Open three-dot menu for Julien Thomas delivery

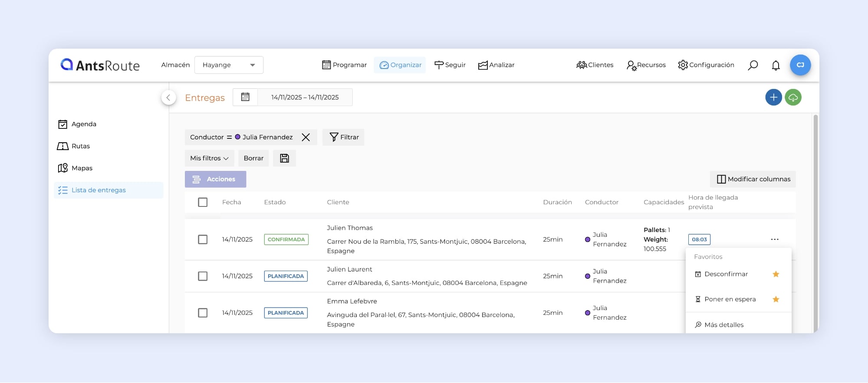point(775,239)
